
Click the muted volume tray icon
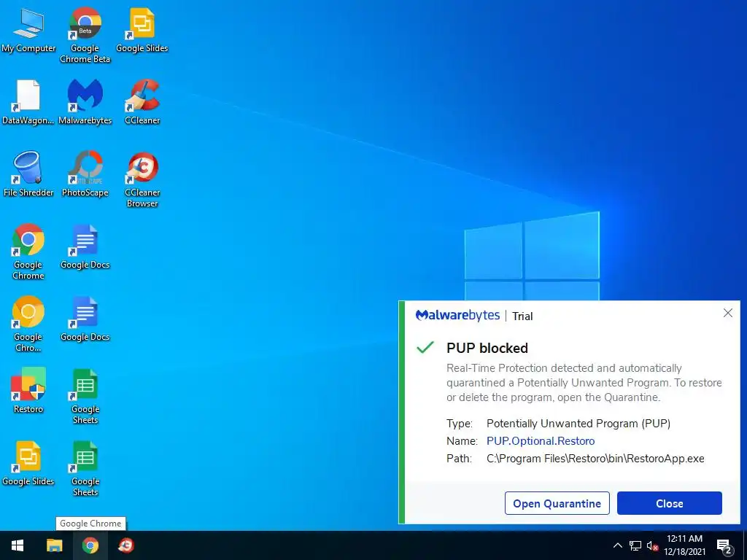coord(652,545)
